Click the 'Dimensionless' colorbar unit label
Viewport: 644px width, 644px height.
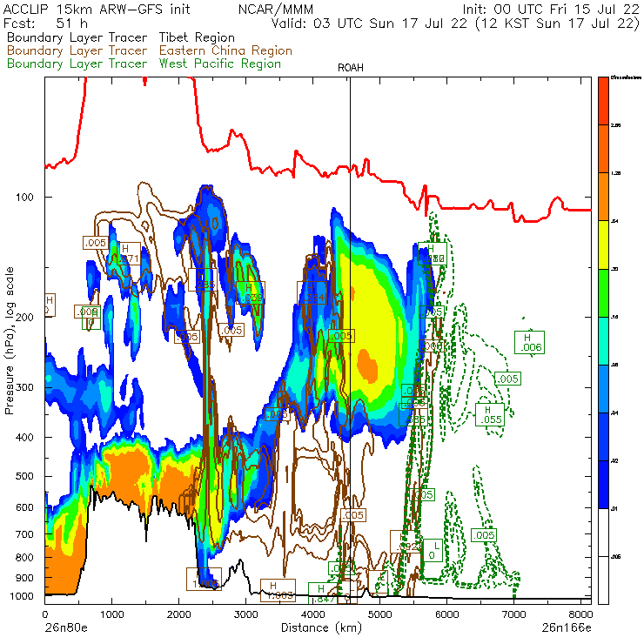click(x=626, y=77)
